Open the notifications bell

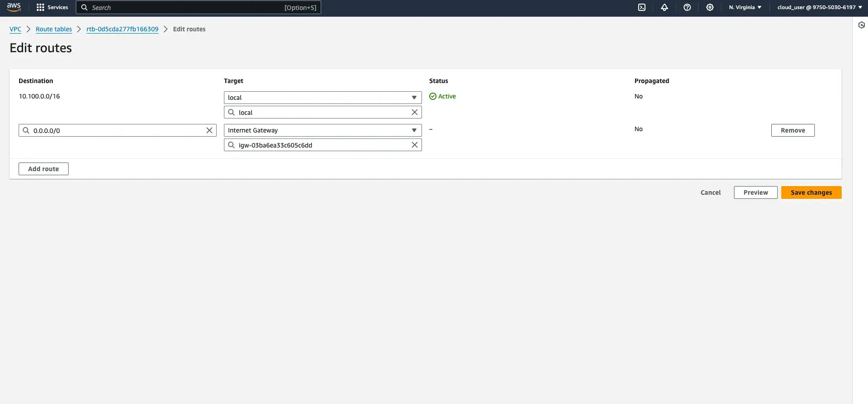click(664, 7)
